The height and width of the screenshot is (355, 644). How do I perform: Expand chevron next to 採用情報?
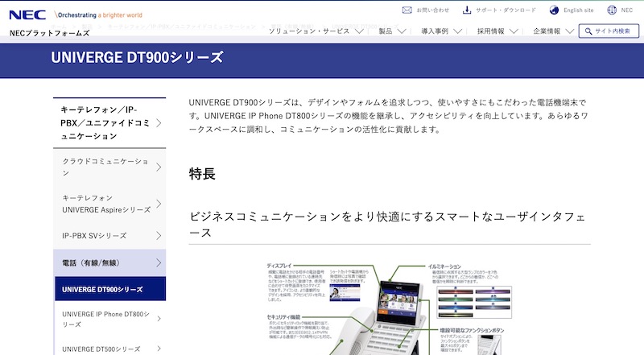(514, 31)
